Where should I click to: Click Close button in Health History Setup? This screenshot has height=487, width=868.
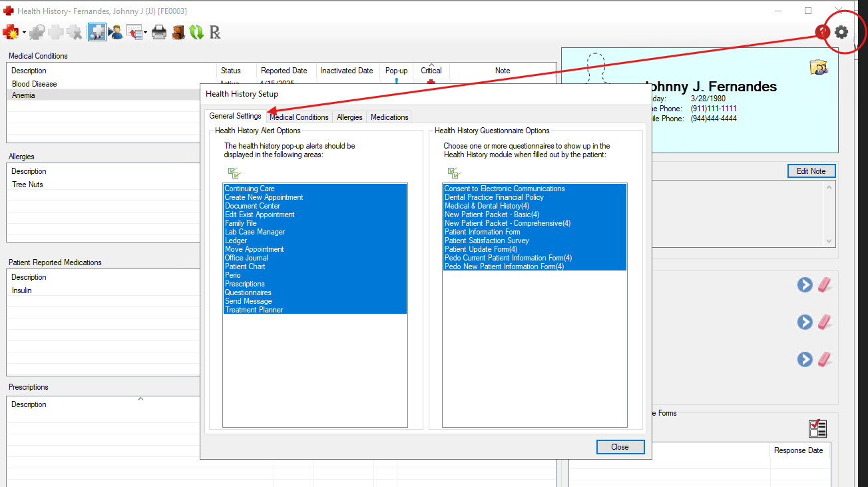[620, 447]
